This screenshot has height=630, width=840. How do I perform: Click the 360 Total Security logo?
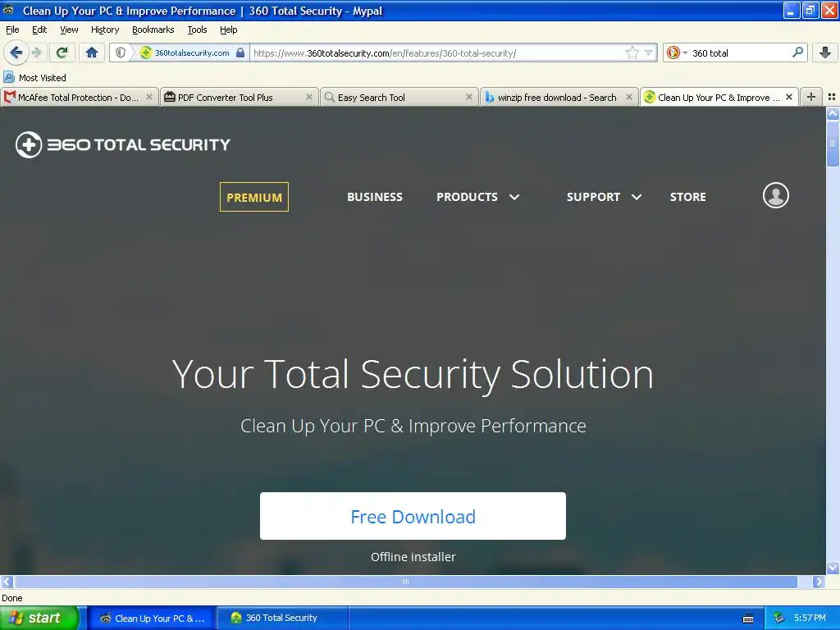click(x=123, y=144)
